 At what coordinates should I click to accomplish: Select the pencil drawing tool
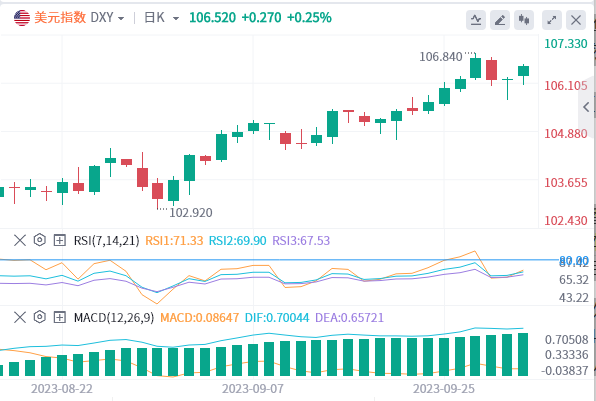(500, 20)
